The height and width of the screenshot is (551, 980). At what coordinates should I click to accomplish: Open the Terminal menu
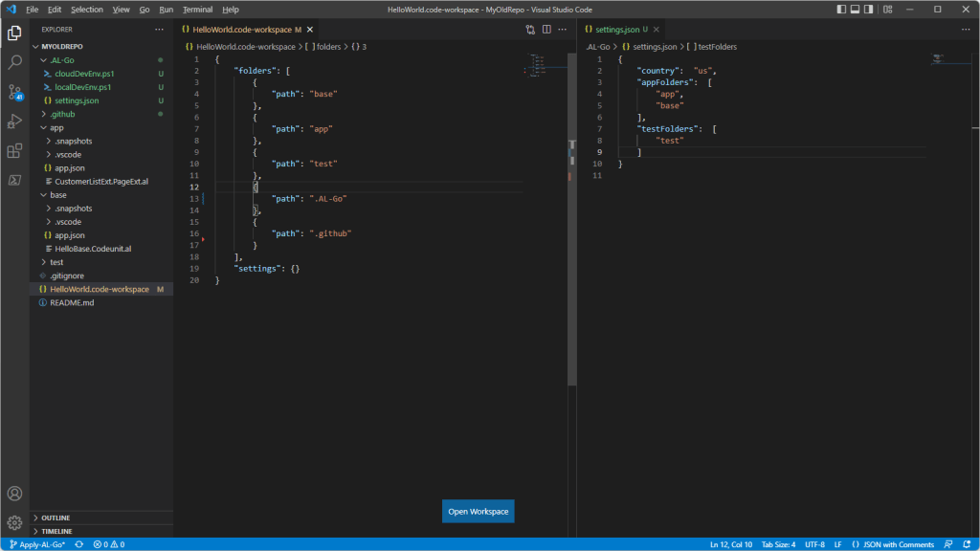[x=197, y=10]
